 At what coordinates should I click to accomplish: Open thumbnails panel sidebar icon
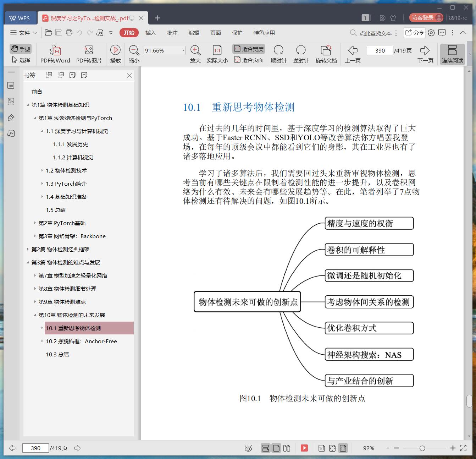click(11, 101)
